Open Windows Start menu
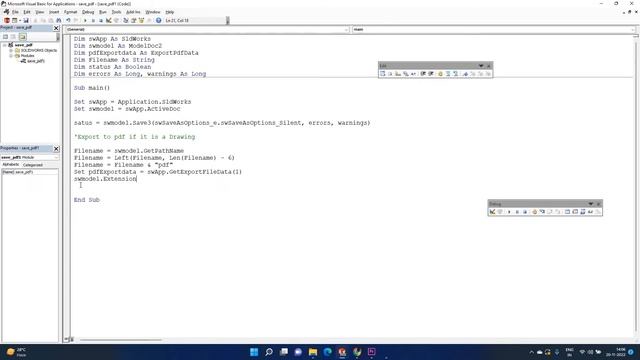This screenshot has width=640, height=360. [254, 352]
